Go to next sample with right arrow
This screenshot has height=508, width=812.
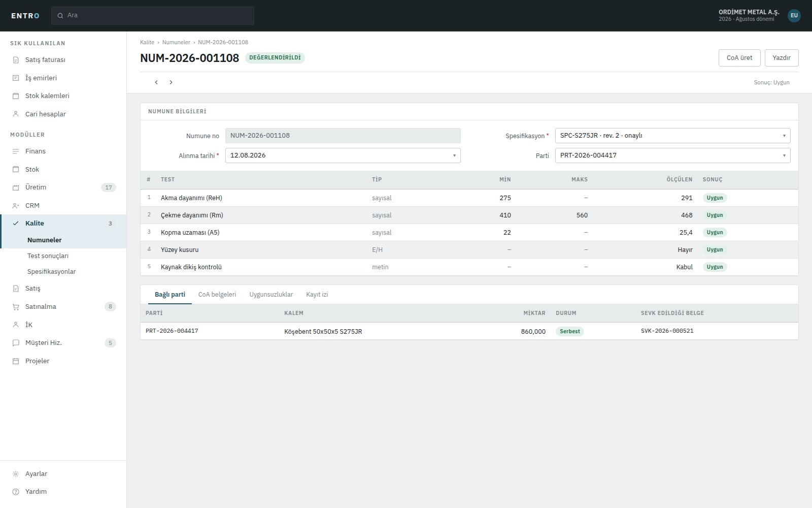point(171,82)
